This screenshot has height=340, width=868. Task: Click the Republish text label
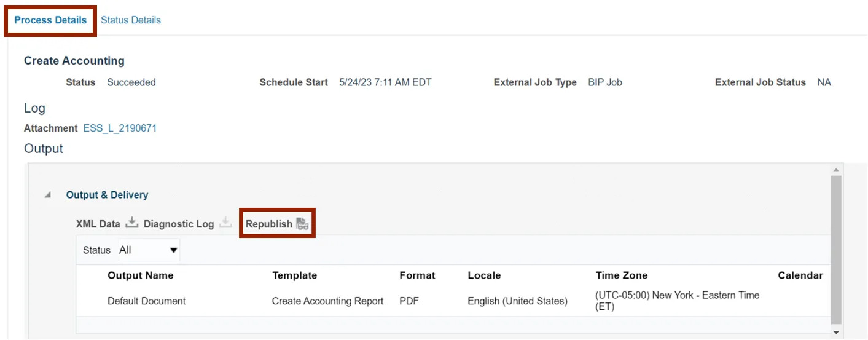pyautogui.click(x=268, y=224)
